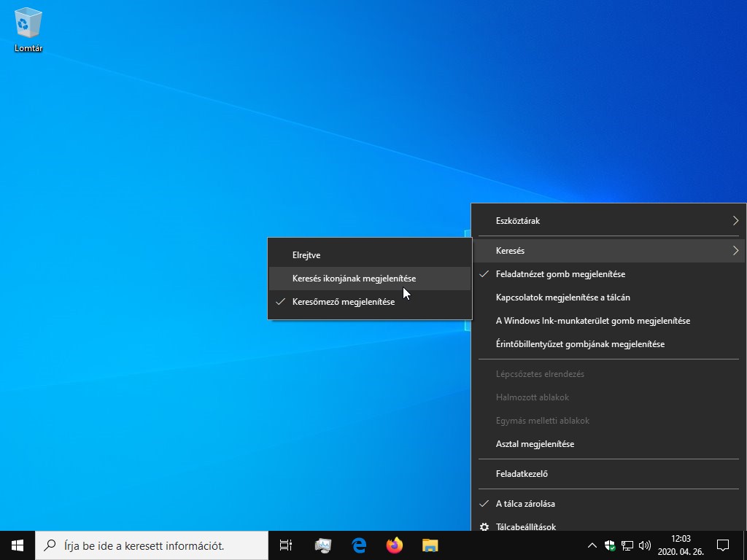This screenshot has height=560, width=747.
Task: Click the Windows Start button
Action: click(x=18, y=545)
